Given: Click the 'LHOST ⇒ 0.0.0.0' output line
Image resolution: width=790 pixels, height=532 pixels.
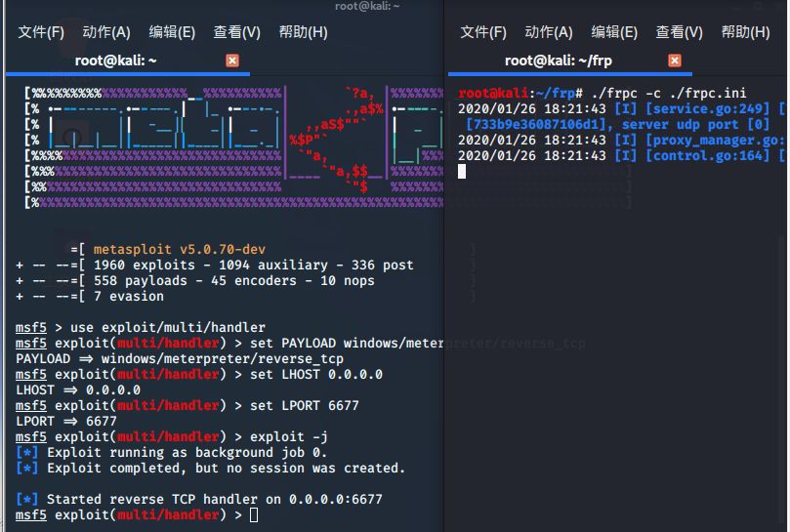Looking at the screenshot, I should click(78, 389).
